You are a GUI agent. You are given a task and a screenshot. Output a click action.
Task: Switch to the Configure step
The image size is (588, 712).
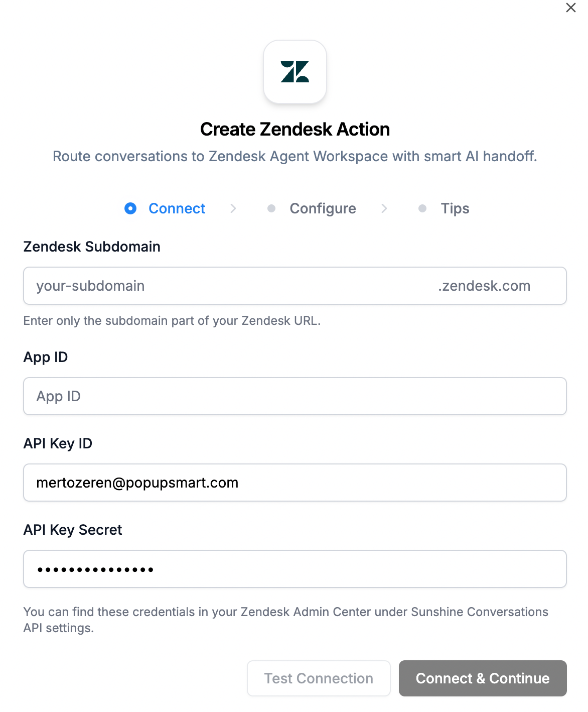(323, 208)
